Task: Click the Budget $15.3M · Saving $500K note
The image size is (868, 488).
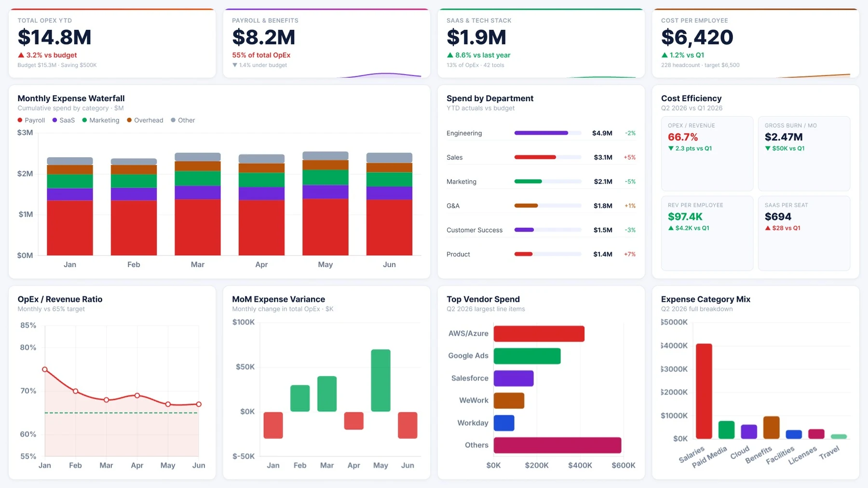Action: (57, 65)
